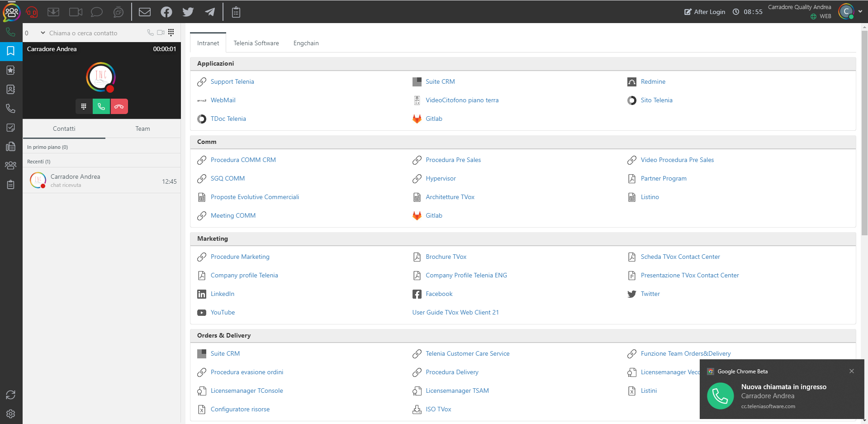This screenshot has width=868, height=424.
Task: Select the bookmark icon in left sidebar
Action: [11, 51]
